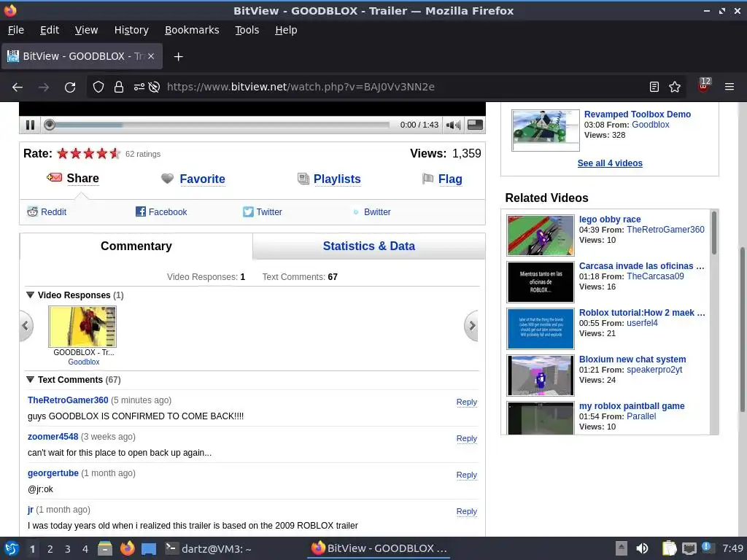Click the page vertical scrollbar

pyautogui.click(x=742, y=329)
